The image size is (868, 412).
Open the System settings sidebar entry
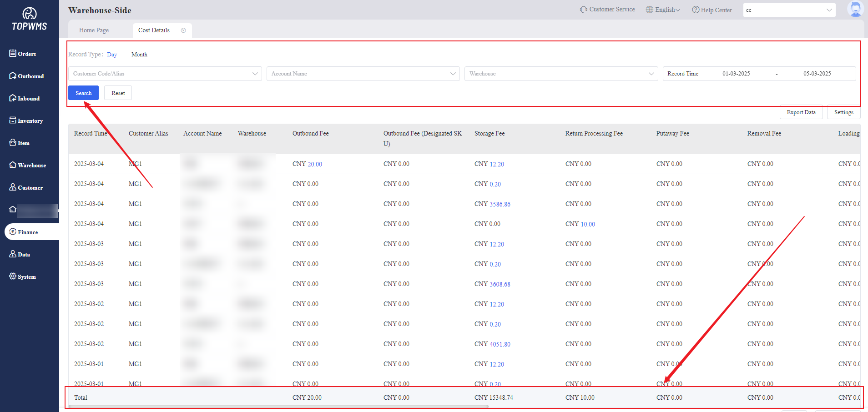tap(23, 276)
